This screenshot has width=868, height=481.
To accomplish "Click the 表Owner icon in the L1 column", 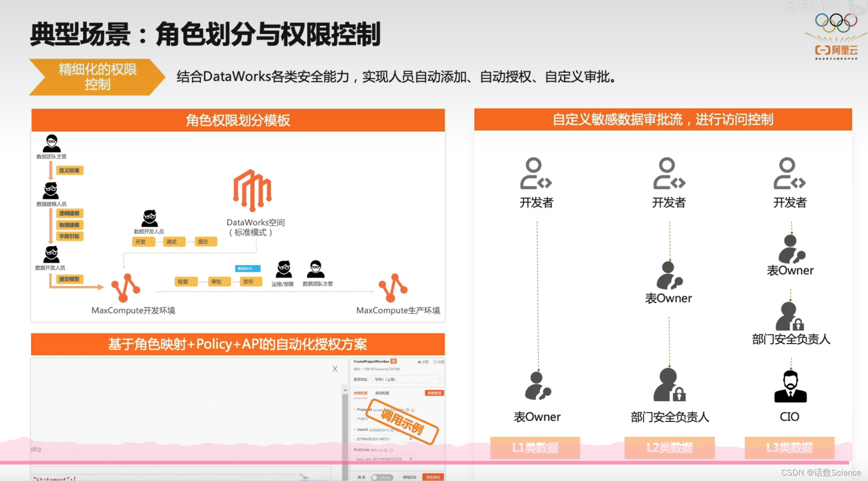I will tap(538, 386).
